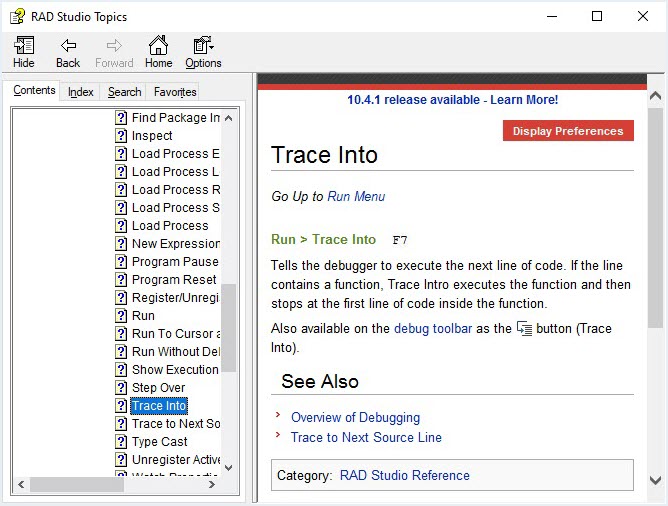Select the Run topic in tree

[x=143, y=316]
